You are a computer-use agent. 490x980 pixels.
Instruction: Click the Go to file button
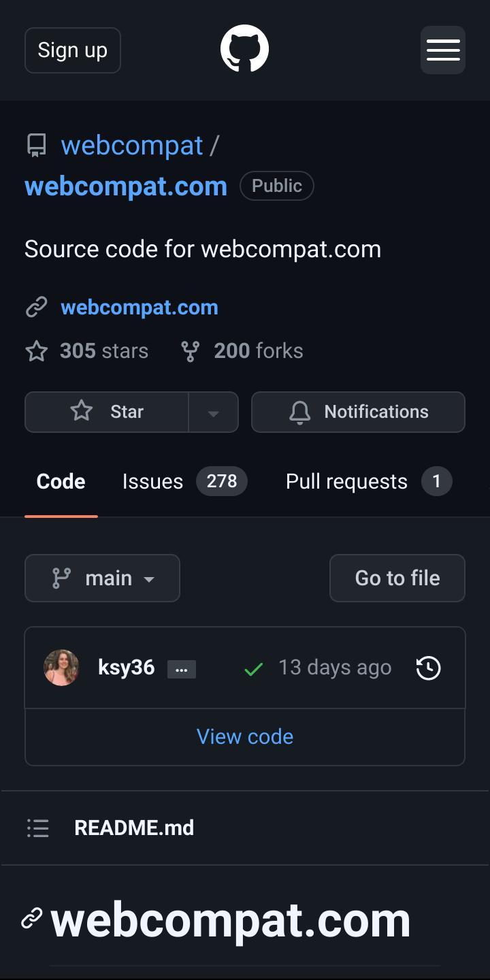tap(397, 578)
